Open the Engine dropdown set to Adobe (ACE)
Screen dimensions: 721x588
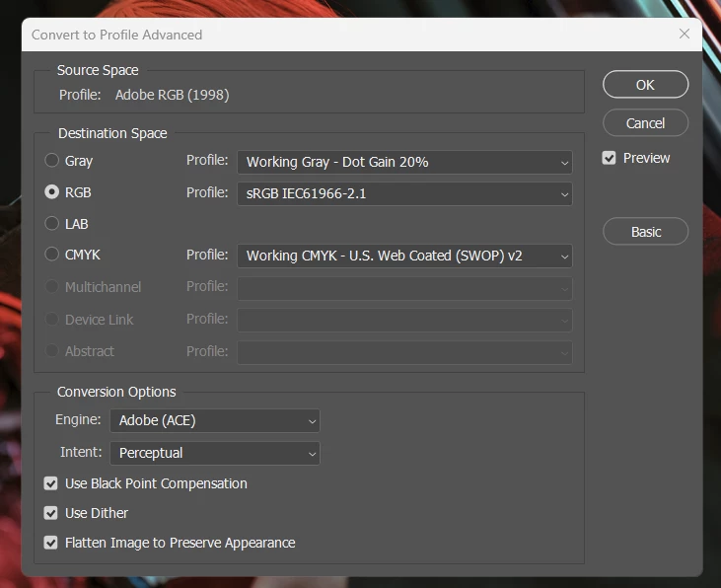pos(215,420)
